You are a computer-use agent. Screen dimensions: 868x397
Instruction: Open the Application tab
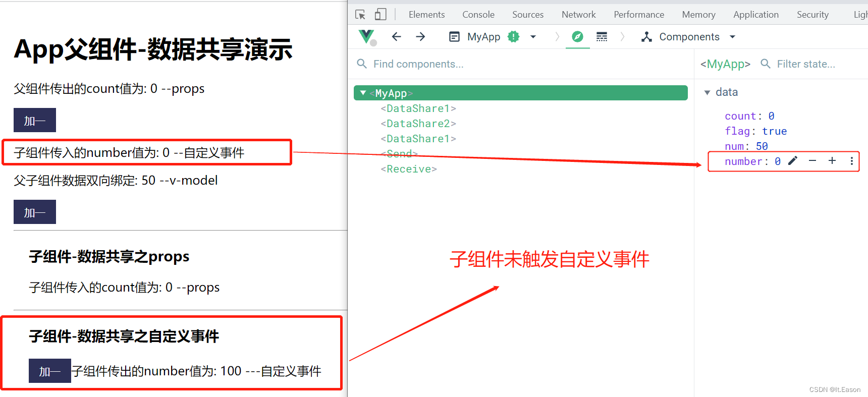pos(756,15)
